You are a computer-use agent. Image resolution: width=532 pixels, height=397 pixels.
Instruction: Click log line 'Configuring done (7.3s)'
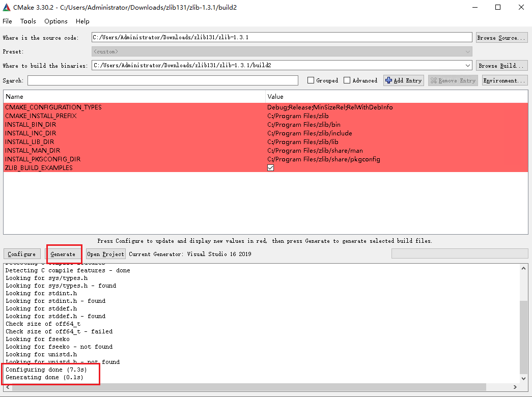click(x=46, y=370)
